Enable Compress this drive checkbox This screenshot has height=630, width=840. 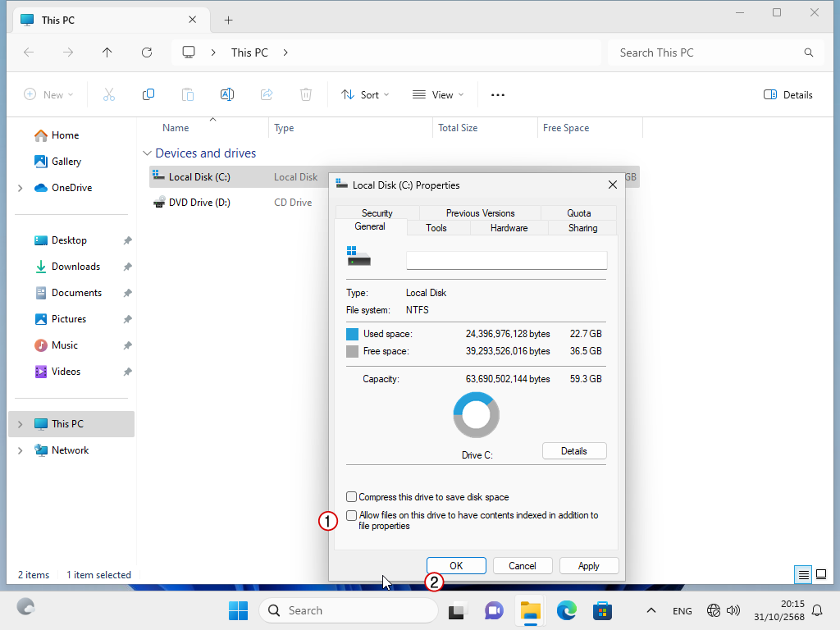point(352,497)
